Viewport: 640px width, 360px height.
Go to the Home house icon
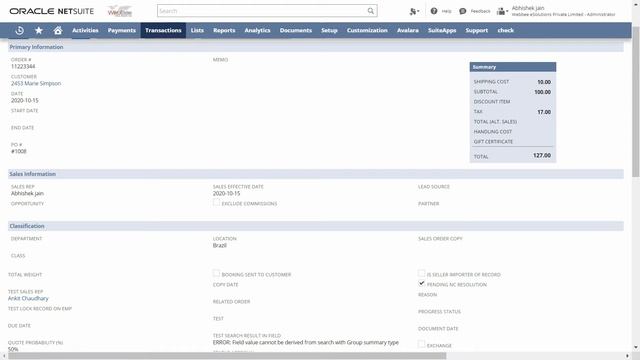pos(58,30)
